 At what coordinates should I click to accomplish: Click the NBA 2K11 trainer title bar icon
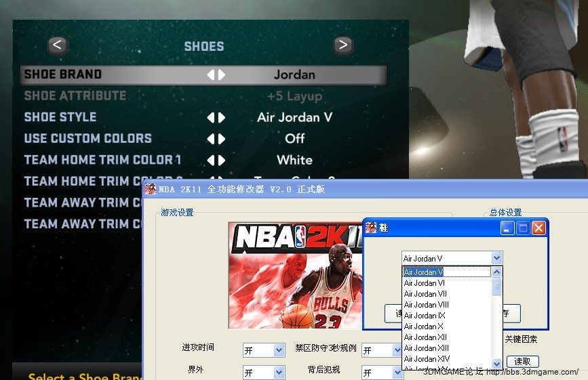click(x=151, y=189)
